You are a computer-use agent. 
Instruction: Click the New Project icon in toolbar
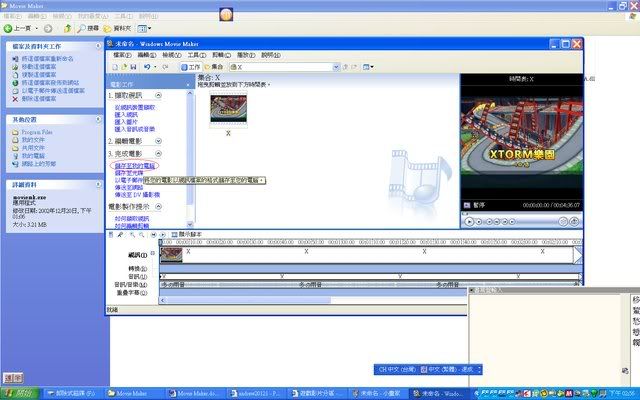[x=112, y=66]
